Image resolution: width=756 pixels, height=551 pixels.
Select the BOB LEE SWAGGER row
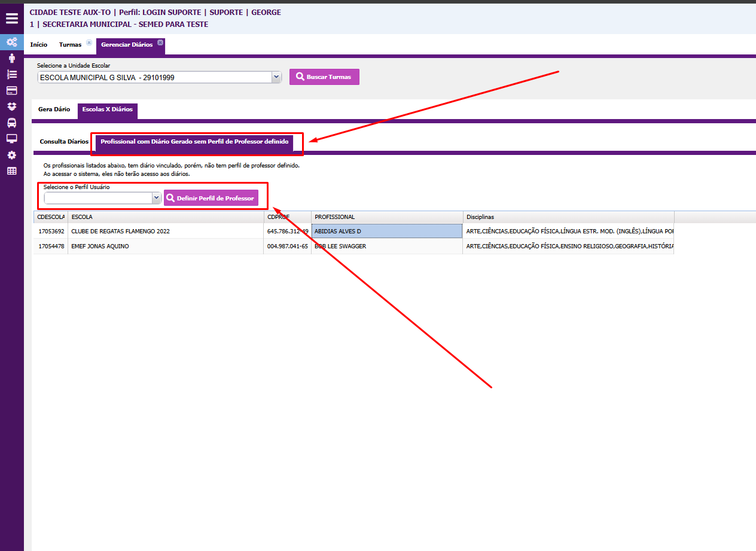pos(386,246)
